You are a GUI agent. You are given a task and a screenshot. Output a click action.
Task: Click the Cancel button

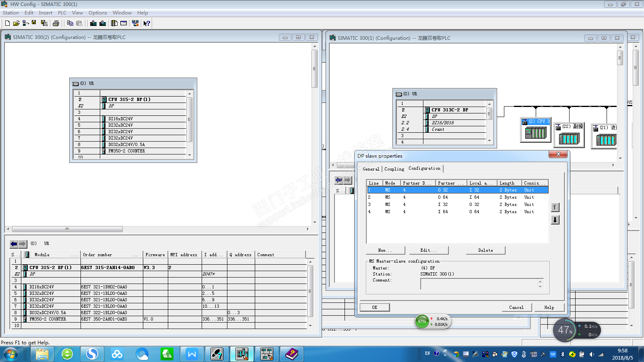(x=516, y=307)
